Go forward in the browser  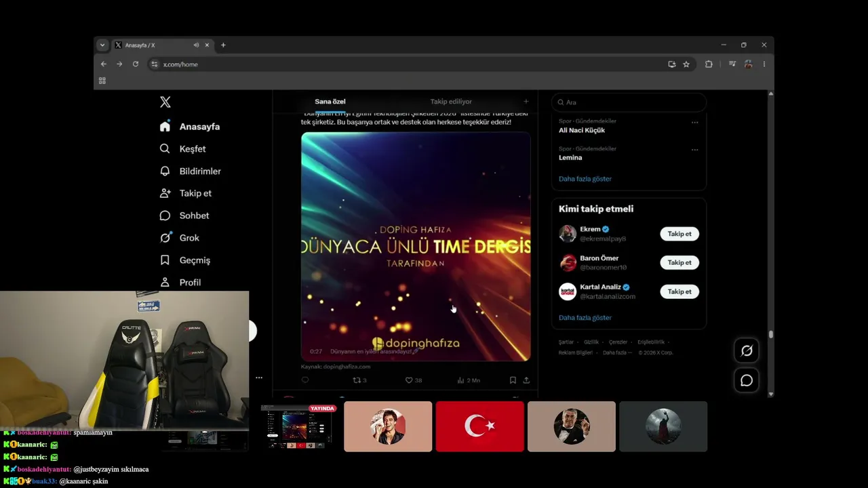(119, 64)
